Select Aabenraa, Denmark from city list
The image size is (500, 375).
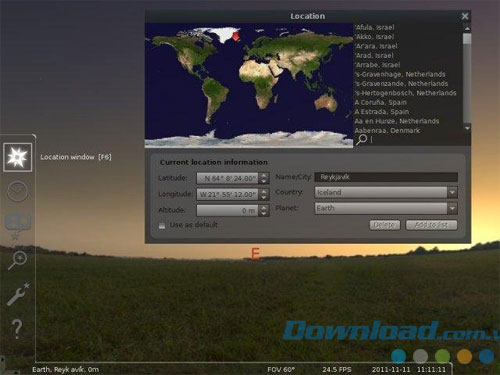(387, 130)
